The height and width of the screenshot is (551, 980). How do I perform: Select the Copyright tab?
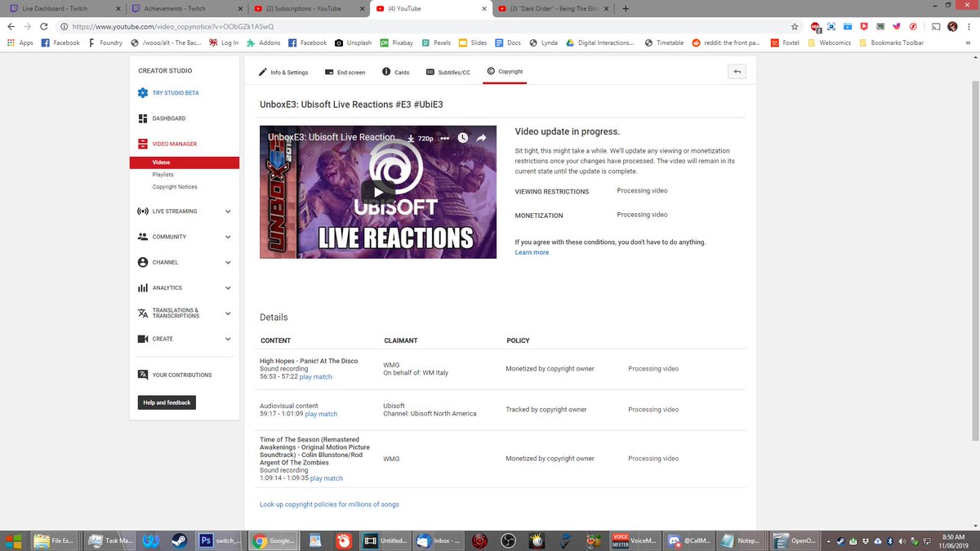pos(504,72)
